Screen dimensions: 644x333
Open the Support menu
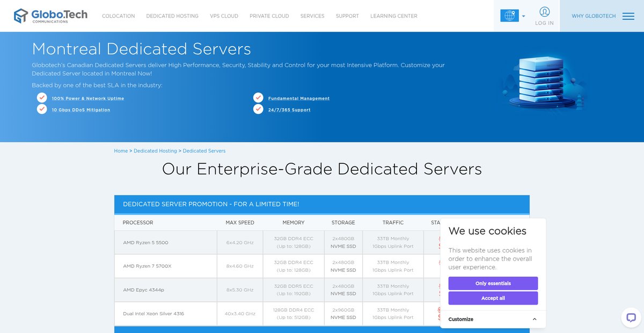click(347, 16)
